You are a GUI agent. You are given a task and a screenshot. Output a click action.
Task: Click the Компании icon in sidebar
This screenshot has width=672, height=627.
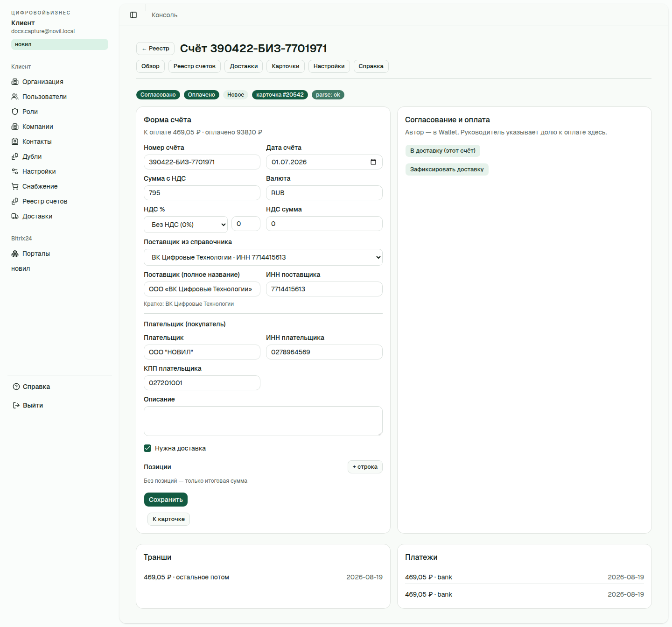click(15, 127)
